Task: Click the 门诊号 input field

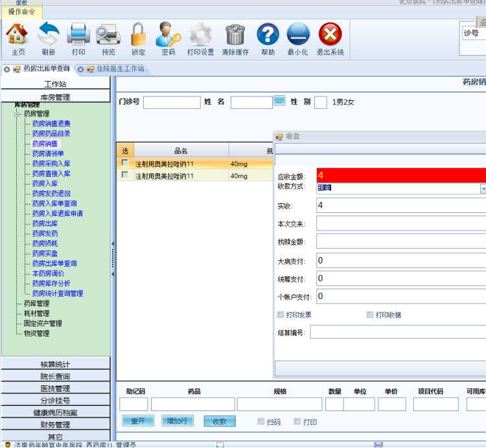Action: pos(172,102)
